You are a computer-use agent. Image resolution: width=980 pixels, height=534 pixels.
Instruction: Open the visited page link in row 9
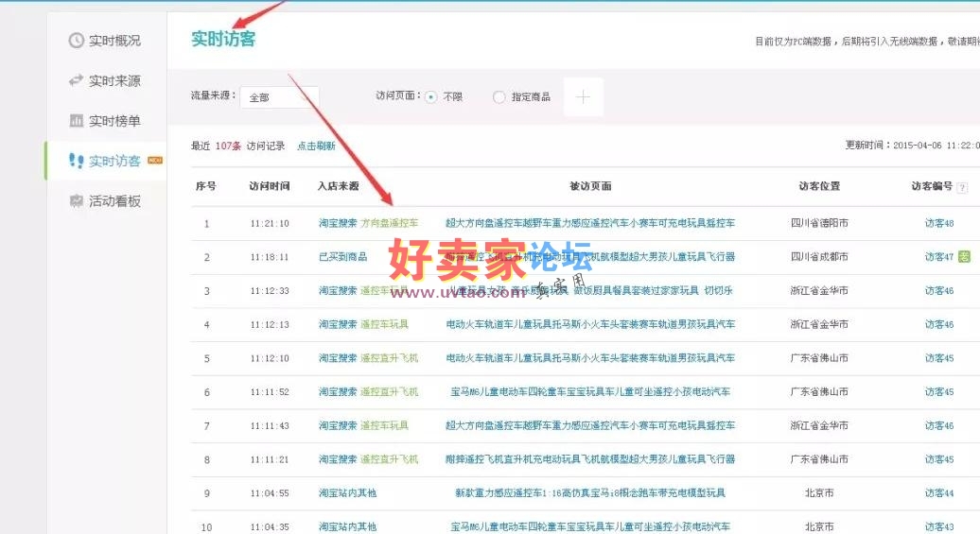[589, 493]
